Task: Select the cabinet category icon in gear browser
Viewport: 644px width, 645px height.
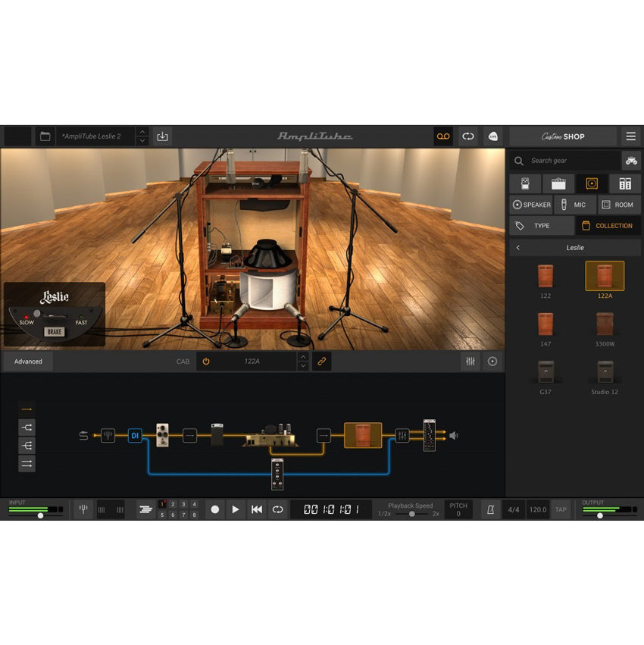Action: coord(592,183)
